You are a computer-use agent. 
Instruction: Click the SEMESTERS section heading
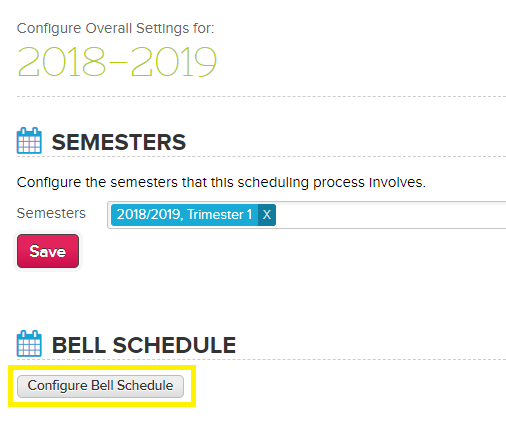pyautogui.click(x=119, y=142)
